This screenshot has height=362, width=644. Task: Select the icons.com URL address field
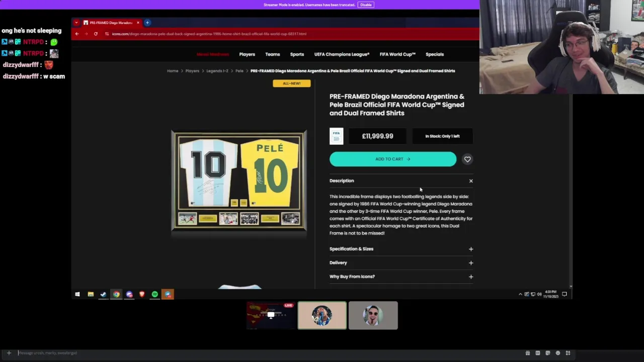pos(209,34)
